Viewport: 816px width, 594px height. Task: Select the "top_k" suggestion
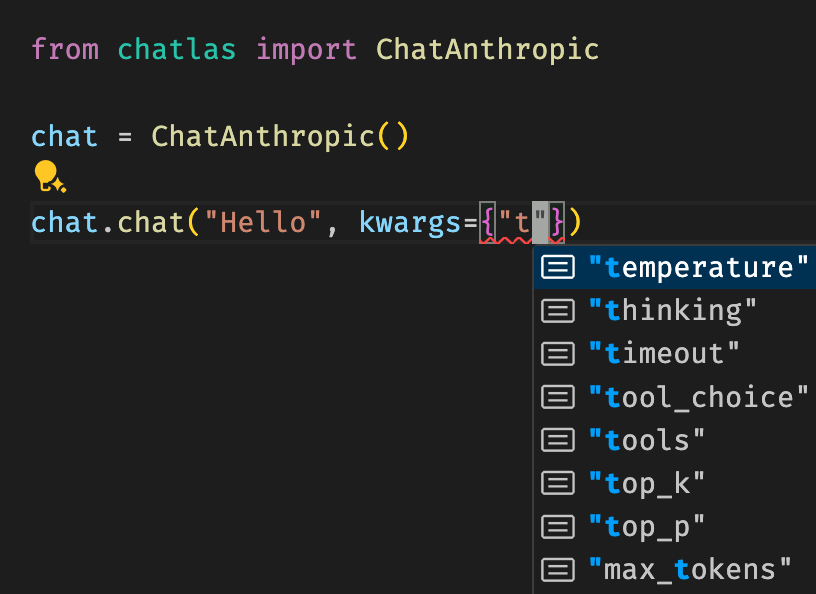pos(675,484)
